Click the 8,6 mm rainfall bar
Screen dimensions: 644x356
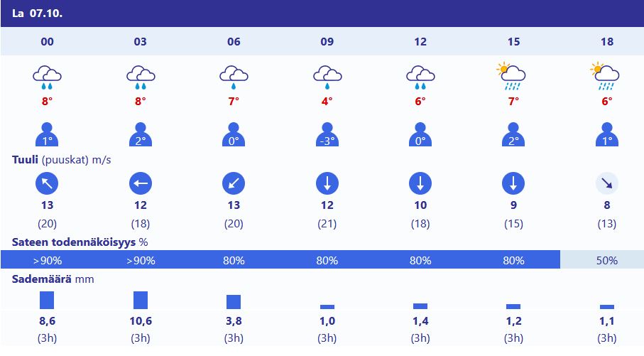(47, 300)
